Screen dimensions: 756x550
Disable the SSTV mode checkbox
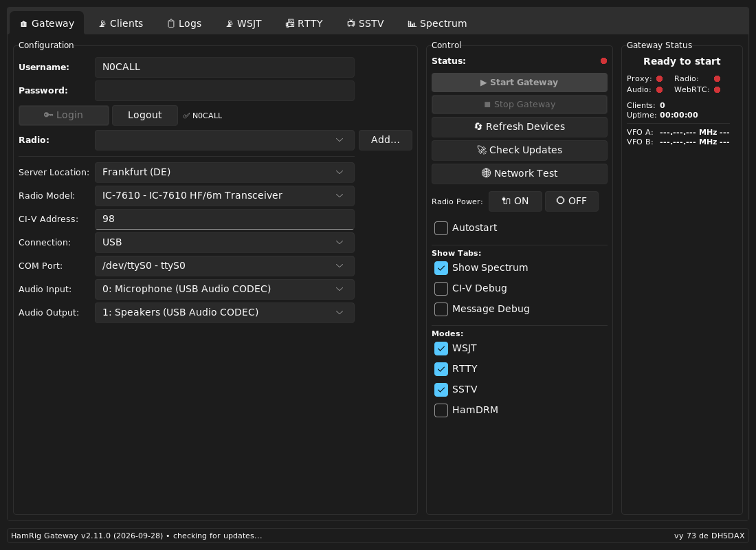441,389
